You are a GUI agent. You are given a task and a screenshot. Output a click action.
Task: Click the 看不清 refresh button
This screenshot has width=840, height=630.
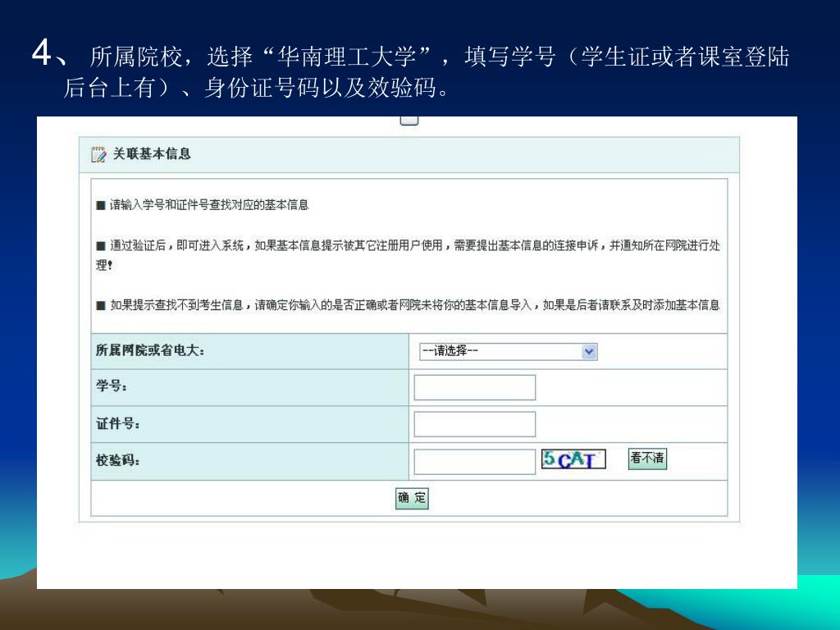[x=647, y=459]
